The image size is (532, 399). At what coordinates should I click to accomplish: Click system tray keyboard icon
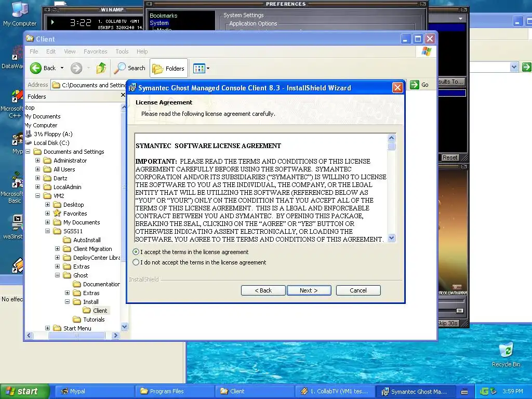[464, 392]
